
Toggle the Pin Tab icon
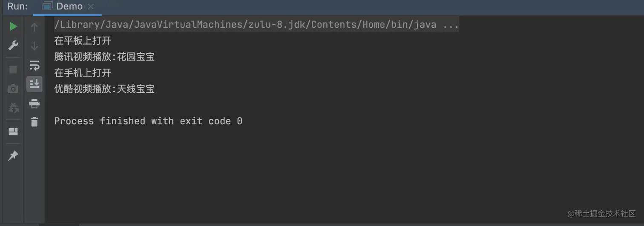[x=13, y=156]
